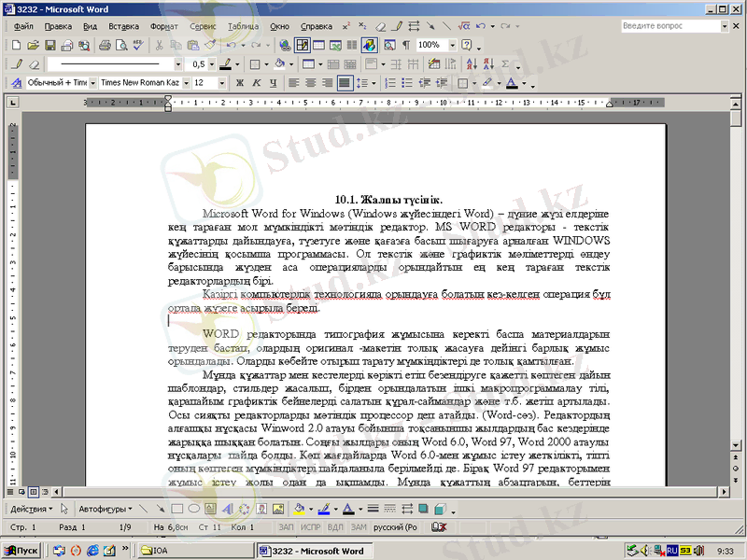Click the Пуск start button
Image resolution: width=747 pixels, height=560 pixels.
point(21,552)
